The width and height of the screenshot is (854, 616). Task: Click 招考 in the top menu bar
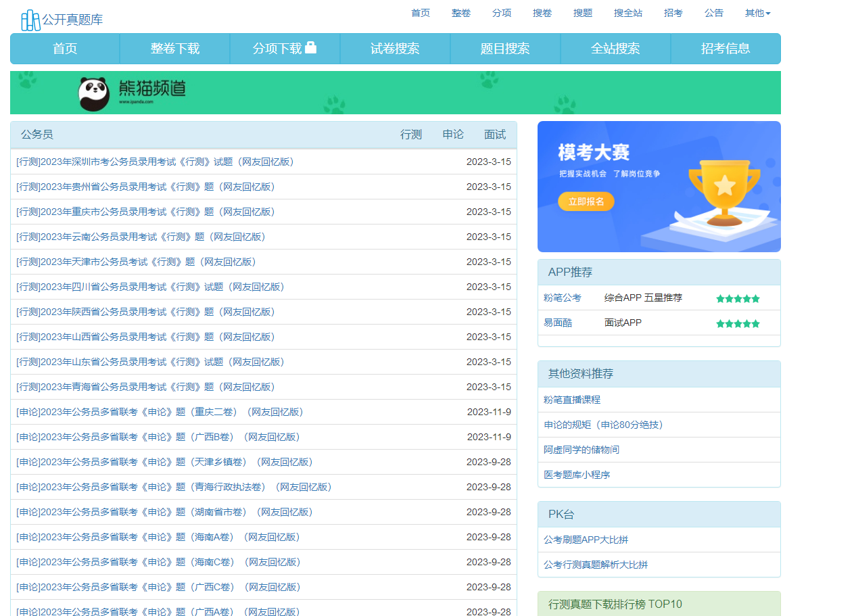click(673, 12)
